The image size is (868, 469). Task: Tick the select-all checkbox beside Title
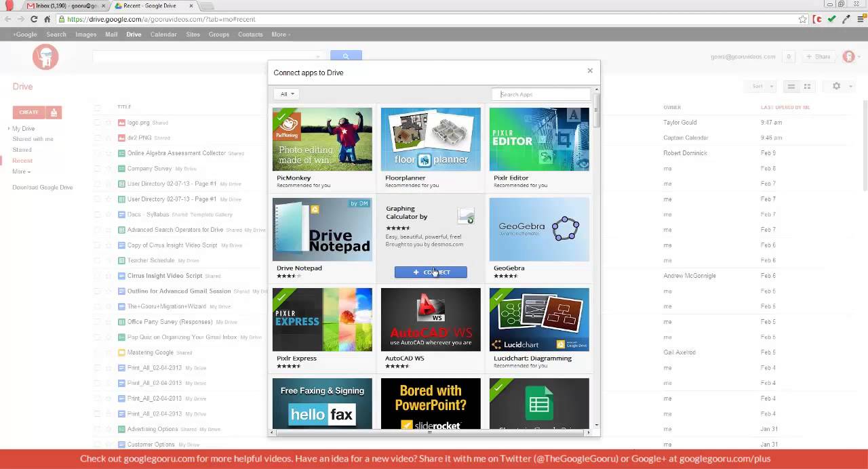(98, 107)
